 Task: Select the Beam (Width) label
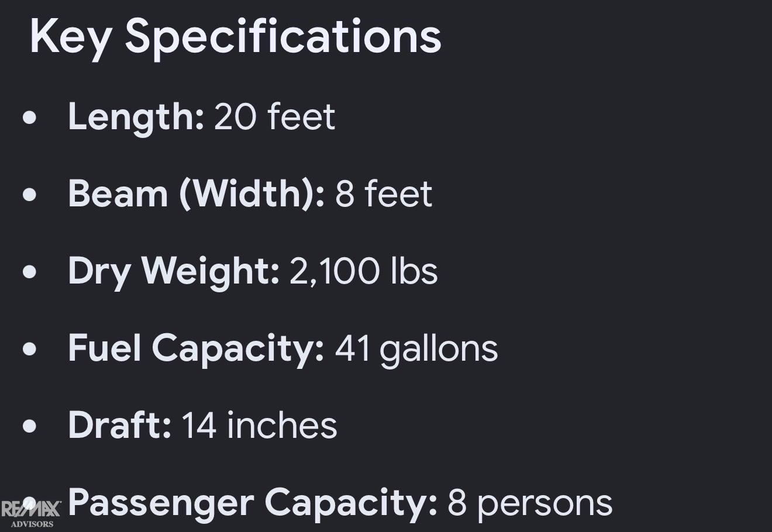tap(196, 194)
